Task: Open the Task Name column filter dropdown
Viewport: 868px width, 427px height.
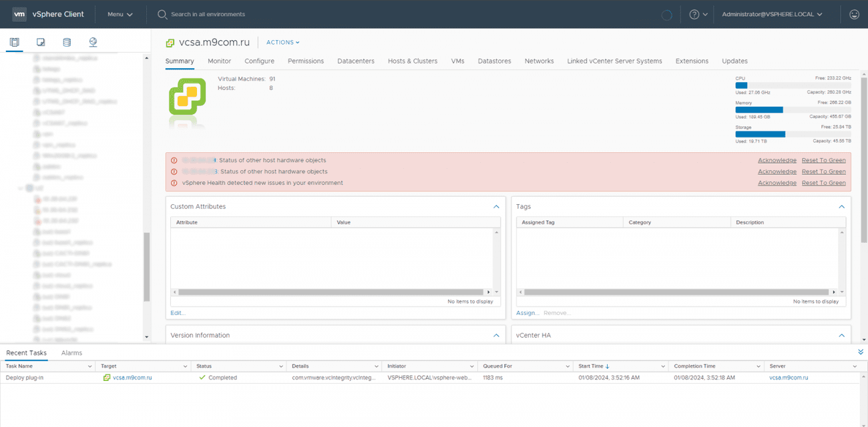Action: pos(90,366)
